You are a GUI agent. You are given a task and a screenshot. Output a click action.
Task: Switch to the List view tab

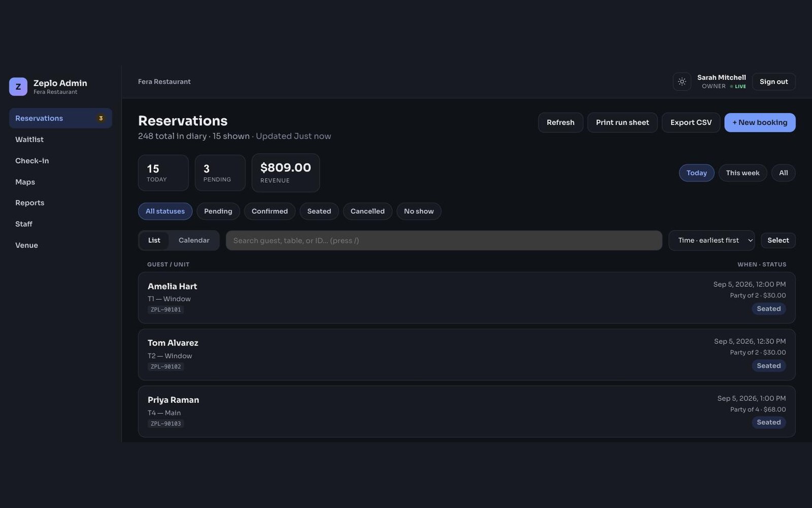(154, 240)
